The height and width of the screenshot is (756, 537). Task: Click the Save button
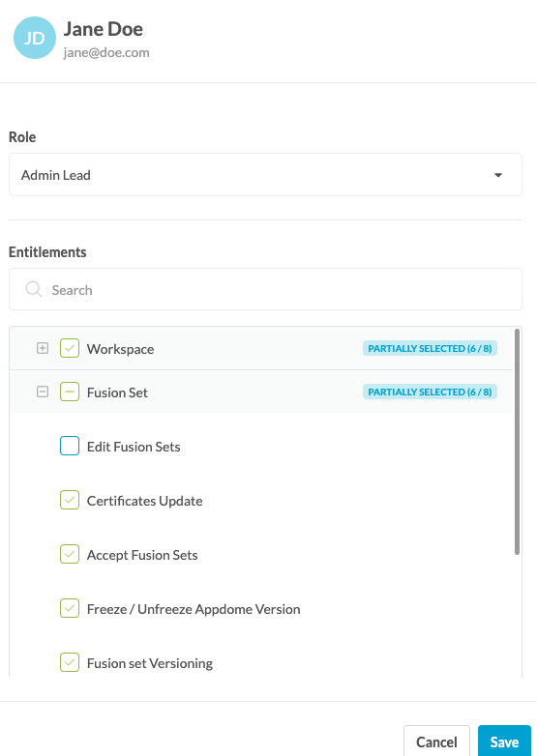point(504,741)
